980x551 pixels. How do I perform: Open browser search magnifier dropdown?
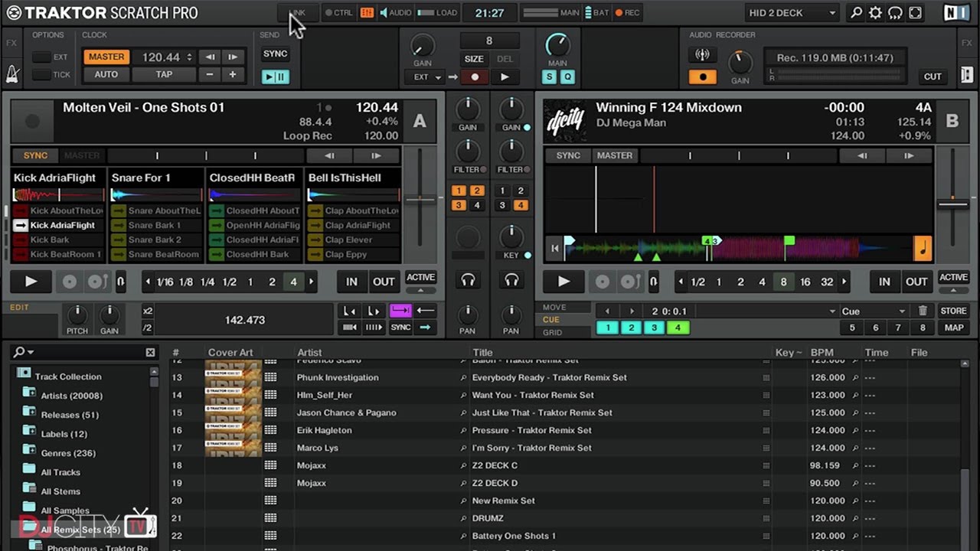pyautogui.click(x=23, y=352)
